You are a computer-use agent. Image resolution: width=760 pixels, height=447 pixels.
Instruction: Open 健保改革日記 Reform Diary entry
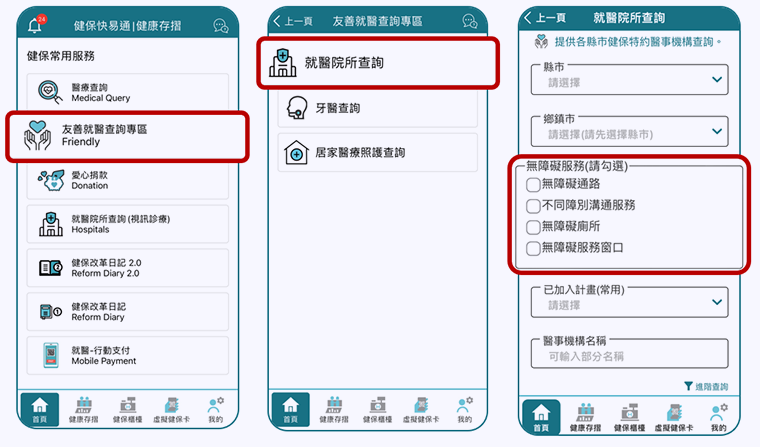click(127, 312)
